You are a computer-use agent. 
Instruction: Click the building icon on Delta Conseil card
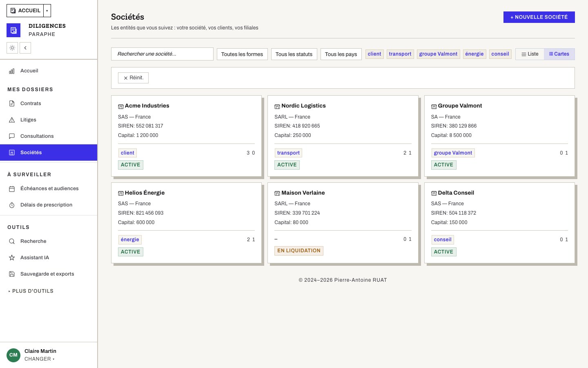[x=434, y=193]
